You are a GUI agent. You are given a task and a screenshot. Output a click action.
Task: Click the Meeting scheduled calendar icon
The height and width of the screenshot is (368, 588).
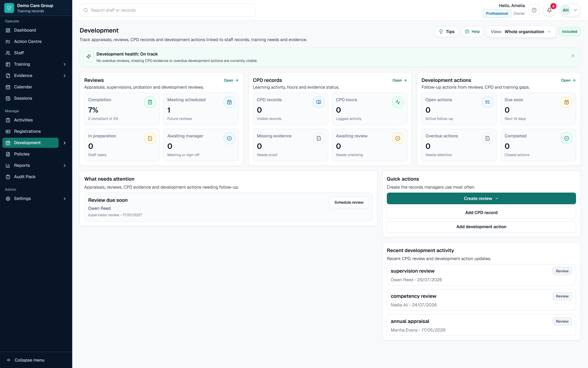[x=229, y=102]
